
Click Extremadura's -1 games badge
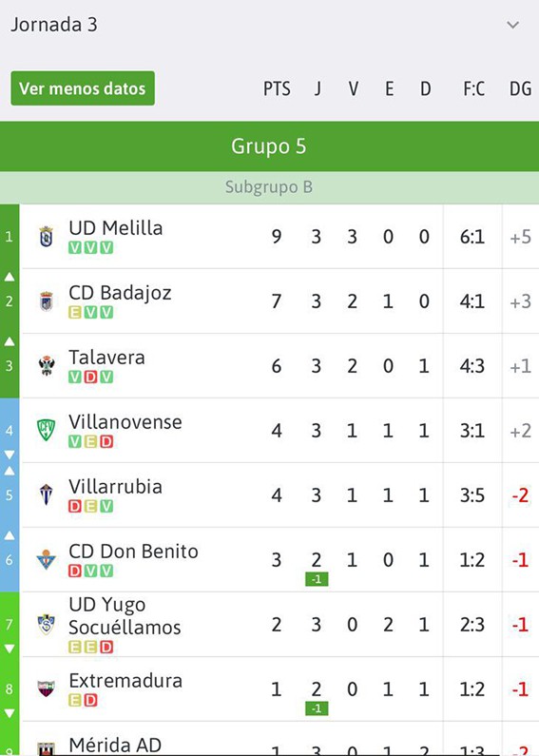coord(317,708)
